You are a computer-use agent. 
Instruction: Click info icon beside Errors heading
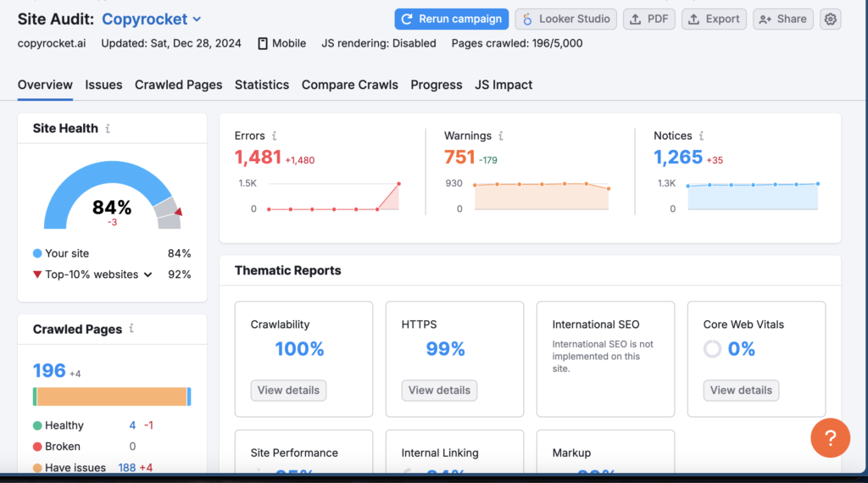tap(274, 136)
